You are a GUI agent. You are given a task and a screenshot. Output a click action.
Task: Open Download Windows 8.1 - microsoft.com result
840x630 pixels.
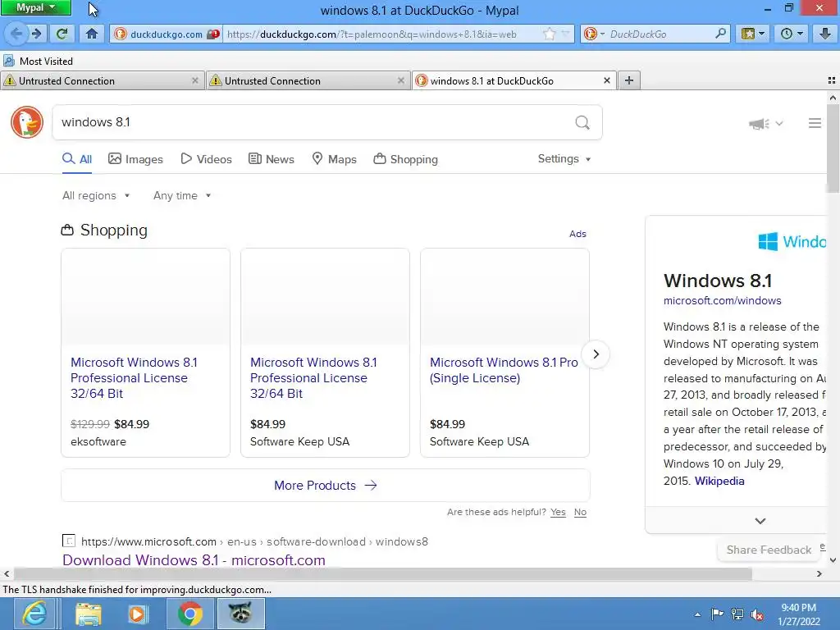(x=194, y=559)
